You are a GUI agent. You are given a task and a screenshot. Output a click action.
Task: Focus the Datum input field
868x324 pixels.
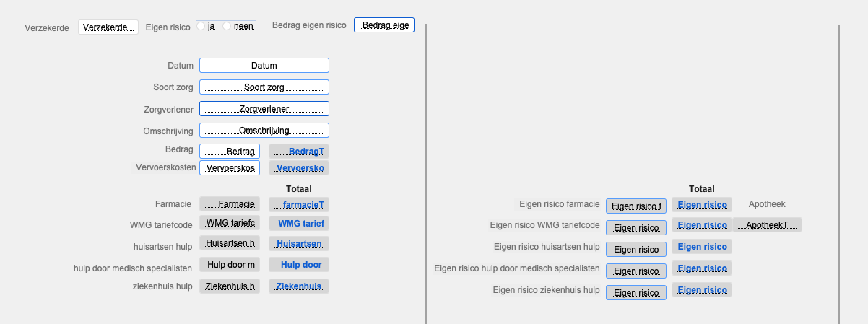coord(264,66)
